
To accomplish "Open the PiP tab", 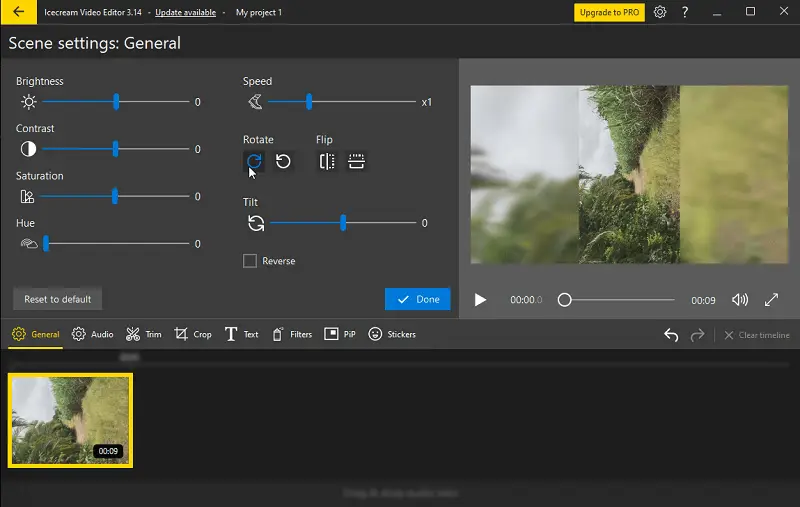I will 340,335.
